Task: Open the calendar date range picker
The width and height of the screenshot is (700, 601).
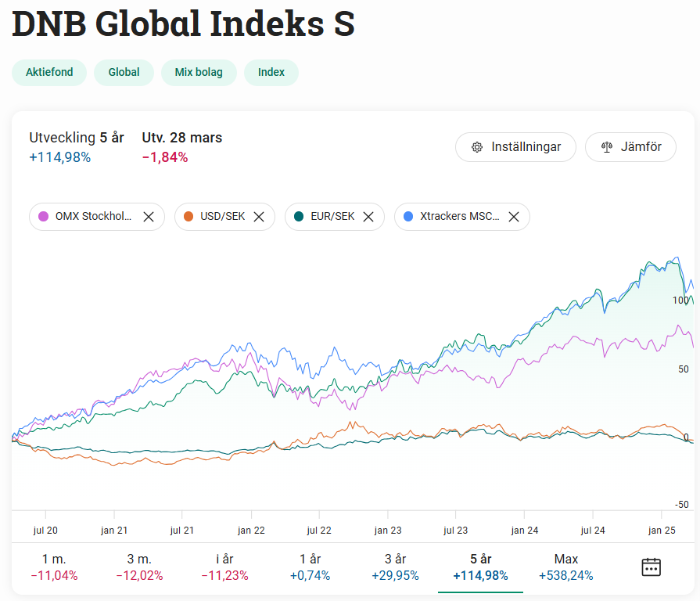Action: 651,567
